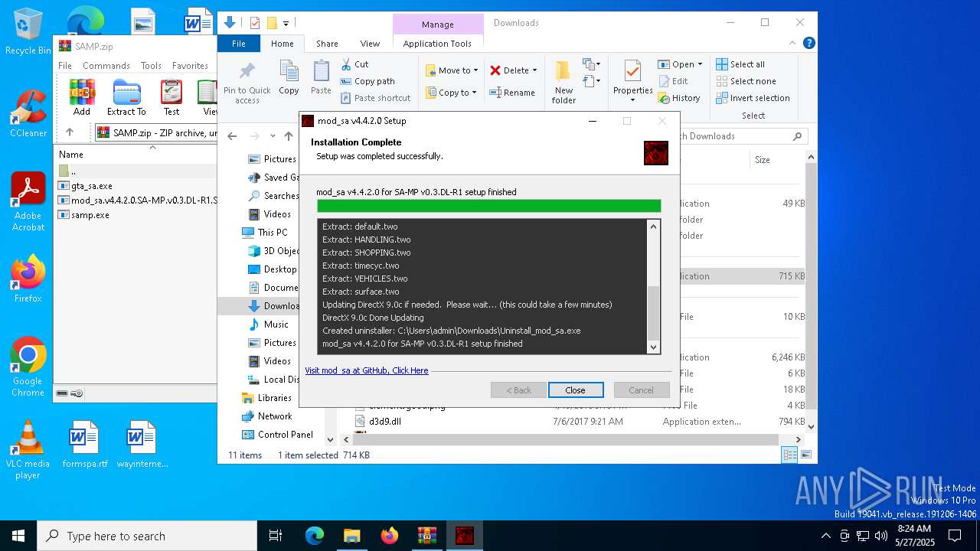Click the WinRAR Test icon

tap(171, 98)
